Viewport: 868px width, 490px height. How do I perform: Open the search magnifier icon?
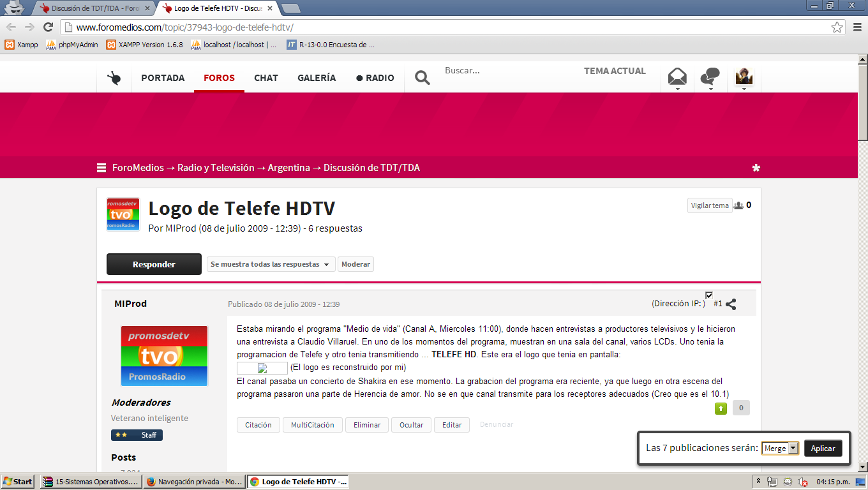point(423,78)
